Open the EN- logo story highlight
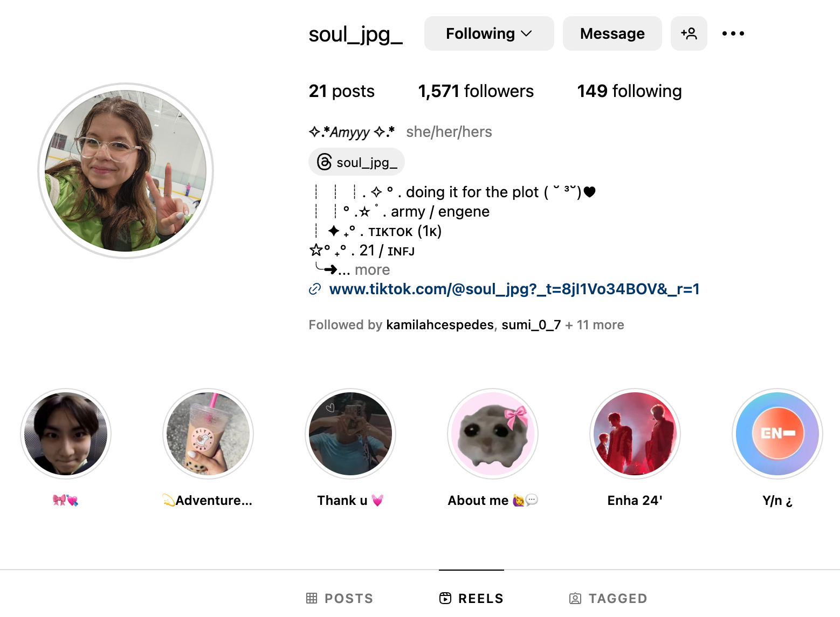840x617 pixels. [x=777, y=434]
